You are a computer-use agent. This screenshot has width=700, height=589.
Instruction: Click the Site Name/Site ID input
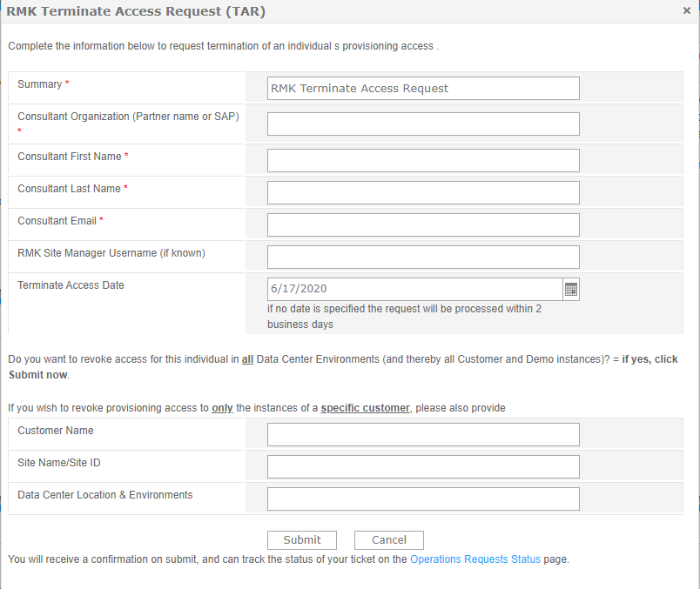[x=423, y=466]
